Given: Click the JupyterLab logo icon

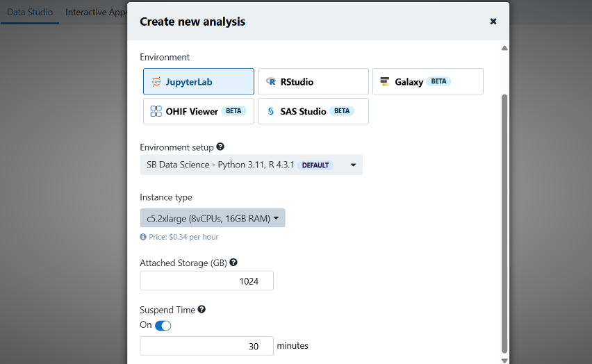Looking at the screenshot, I should click(x=156, y=81).
